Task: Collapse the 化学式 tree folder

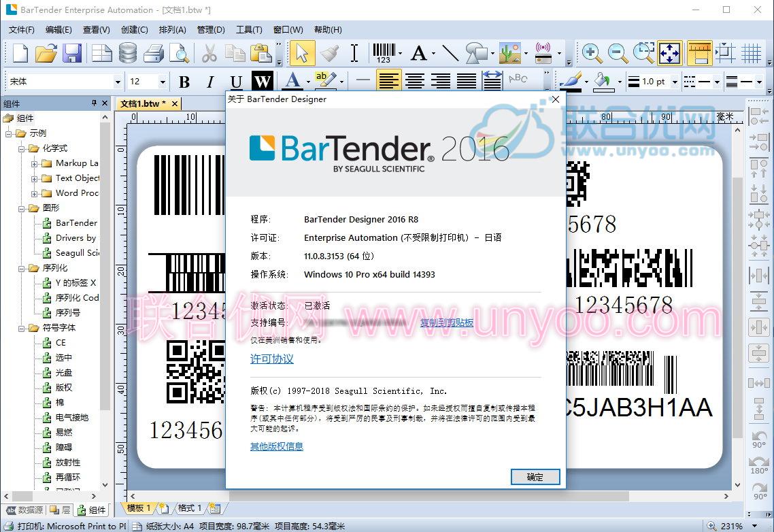Action: tap(21, 148)
